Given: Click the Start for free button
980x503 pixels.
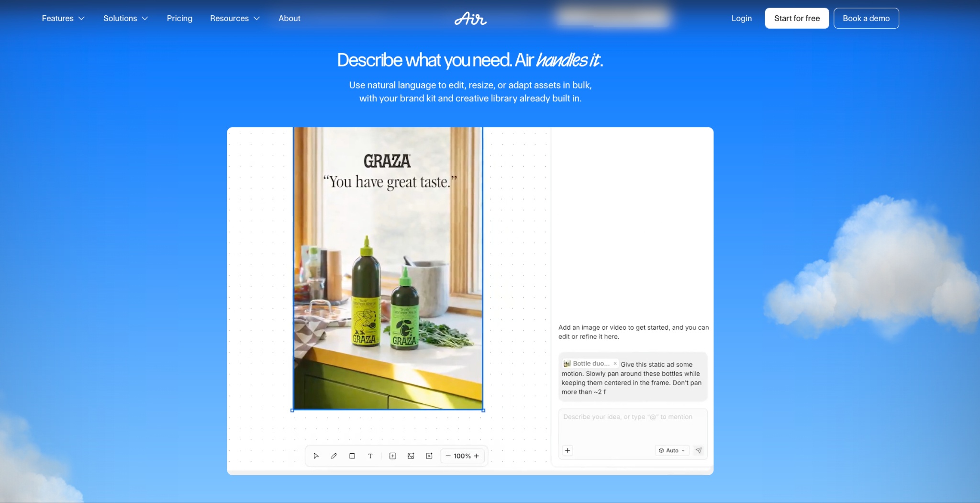Looking at the screenshot, I should [797, 18].
